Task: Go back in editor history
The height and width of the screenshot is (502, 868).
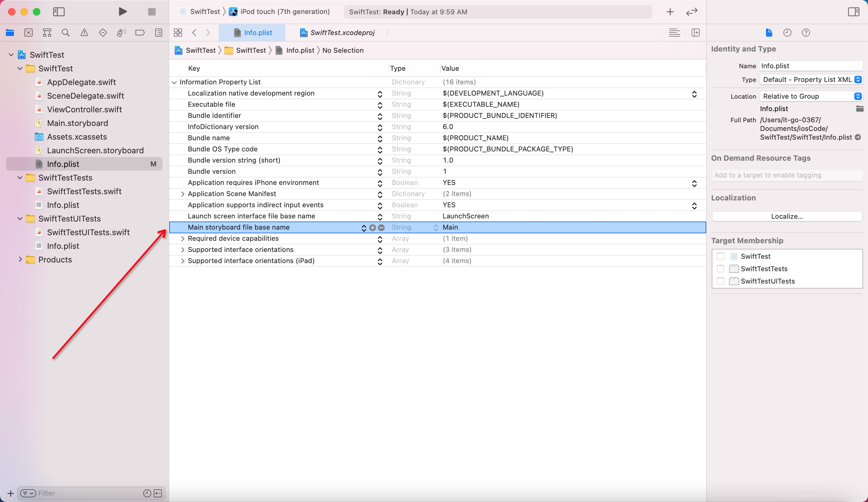Action: [194, 33]
